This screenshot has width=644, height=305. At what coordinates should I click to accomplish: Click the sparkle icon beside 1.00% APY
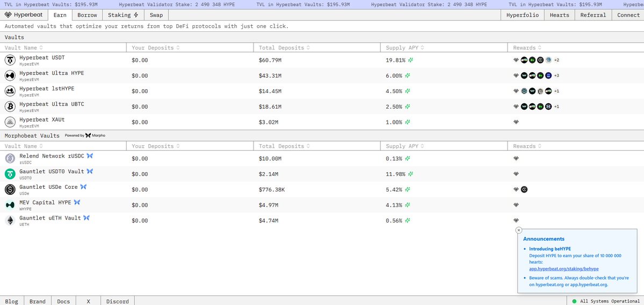(x=408, y=122)
